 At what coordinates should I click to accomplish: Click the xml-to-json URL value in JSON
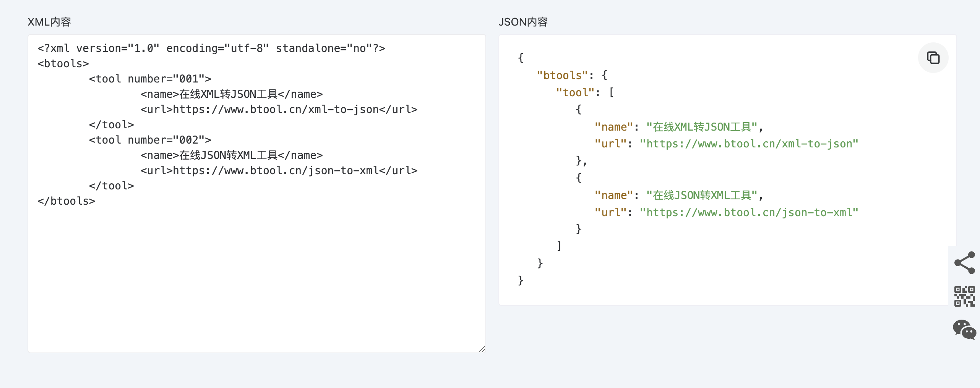click(x=749, y=144)
